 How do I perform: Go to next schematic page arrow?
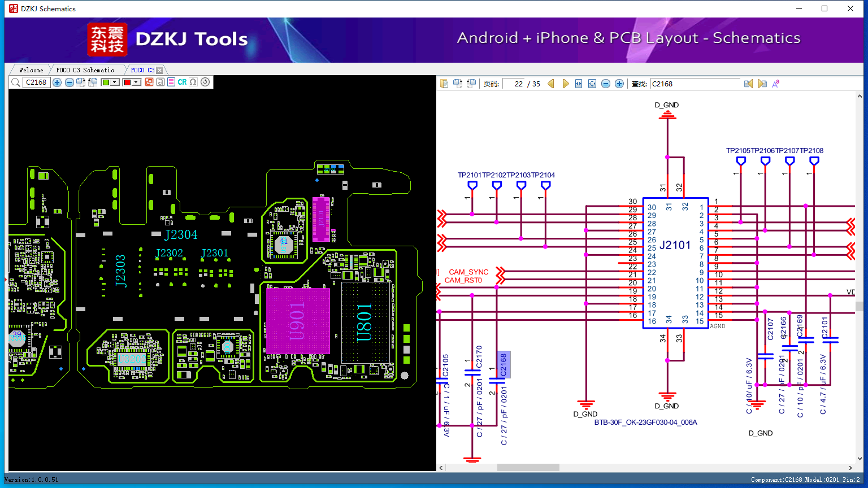(565, 84)
